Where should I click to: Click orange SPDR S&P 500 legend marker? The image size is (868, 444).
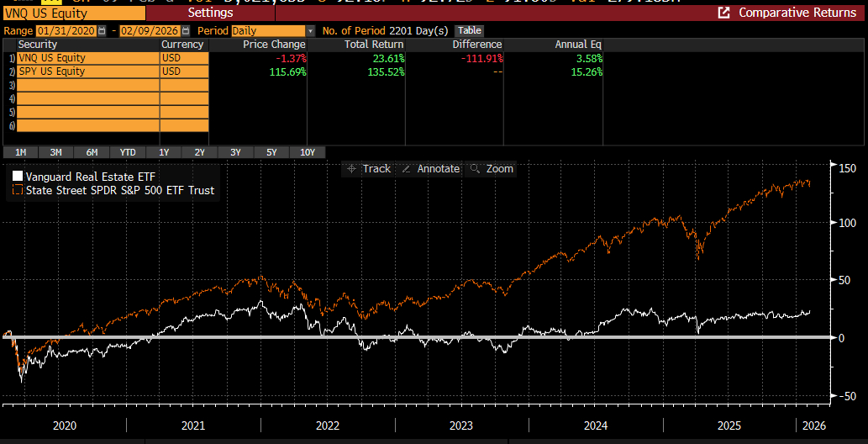click(x=18, y=191)
